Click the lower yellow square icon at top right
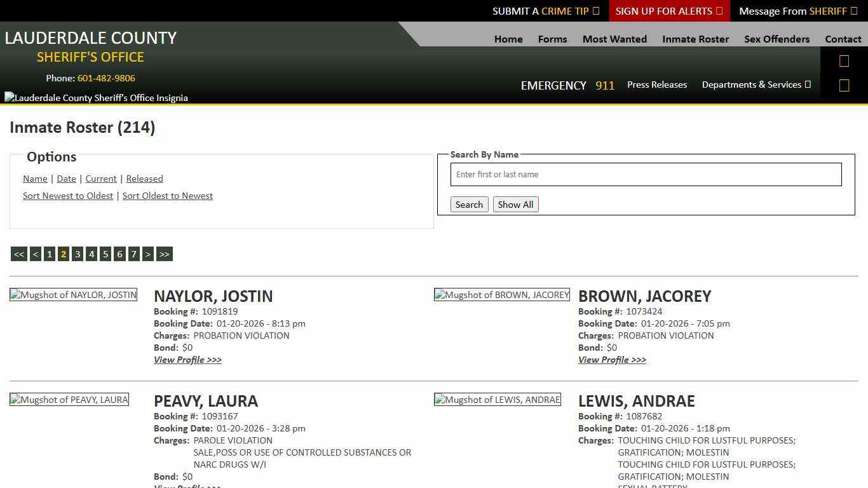 point(844,85)
